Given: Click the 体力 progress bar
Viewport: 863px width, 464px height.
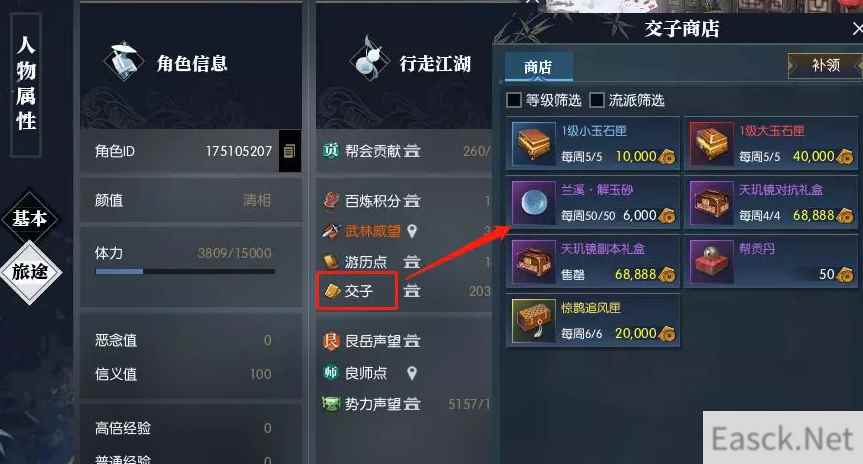Looking at the screenshot, I should [185, 271].
